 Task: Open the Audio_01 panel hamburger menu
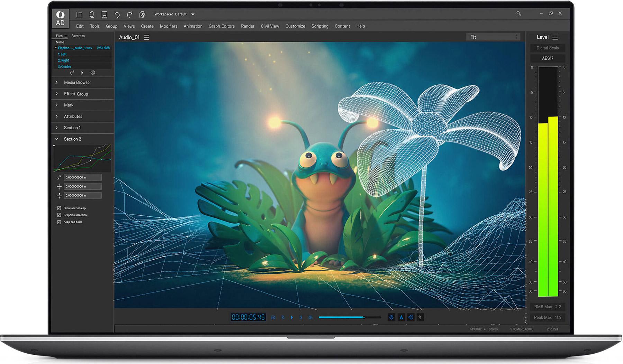(147, 37)
